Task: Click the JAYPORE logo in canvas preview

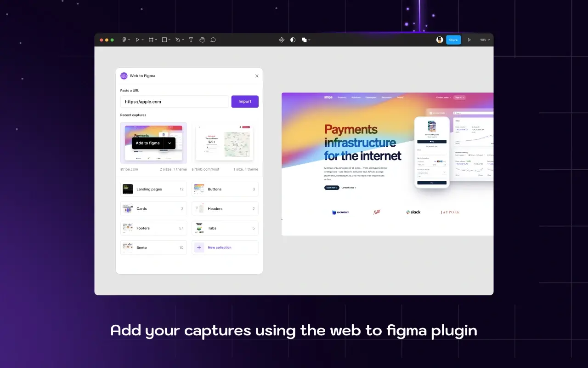Action: click(x=450, y=212)
